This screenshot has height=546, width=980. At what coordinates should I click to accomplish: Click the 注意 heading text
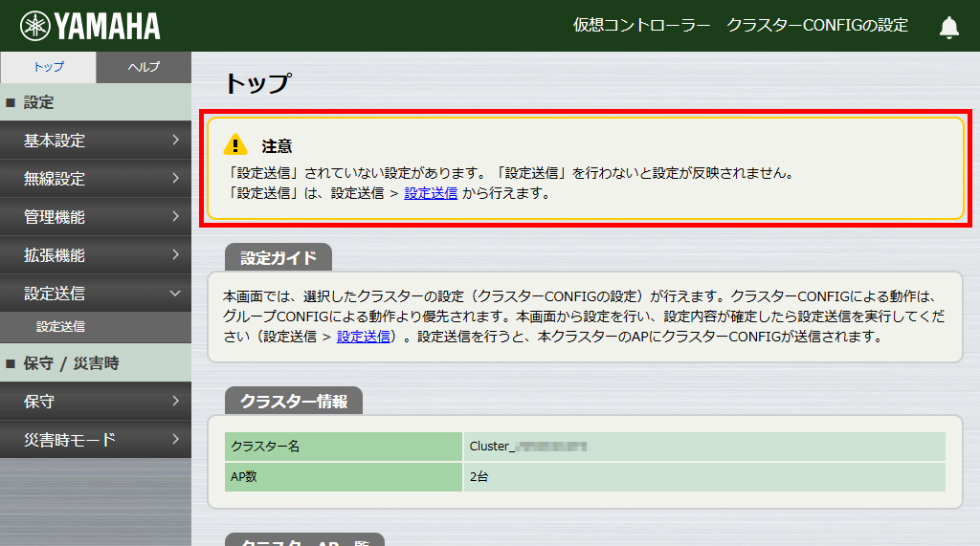pos(277,146)
